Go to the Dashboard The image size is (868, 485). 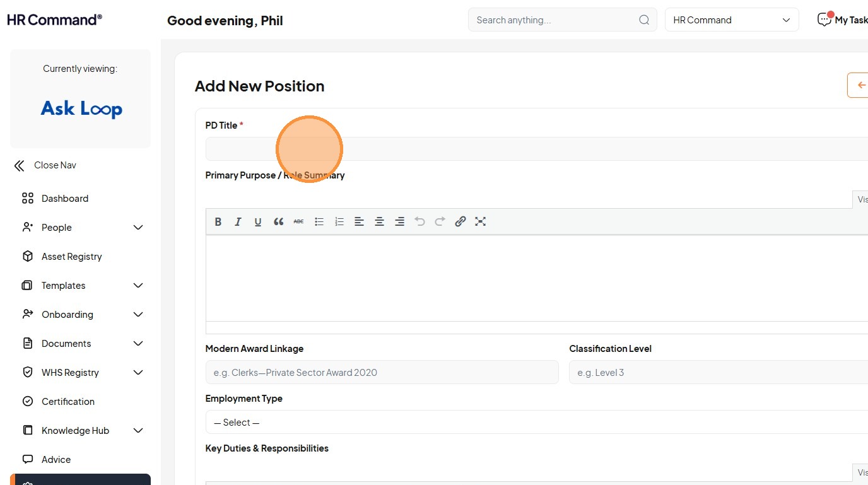pyautogui.click(x=64, y=198)
